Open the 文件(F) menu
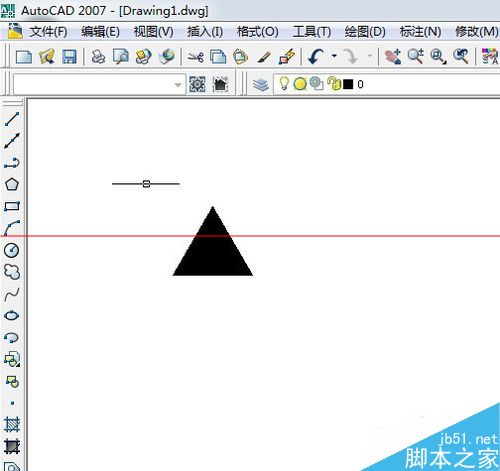Viewport: 500px width, 471px height. coord(48,32)
